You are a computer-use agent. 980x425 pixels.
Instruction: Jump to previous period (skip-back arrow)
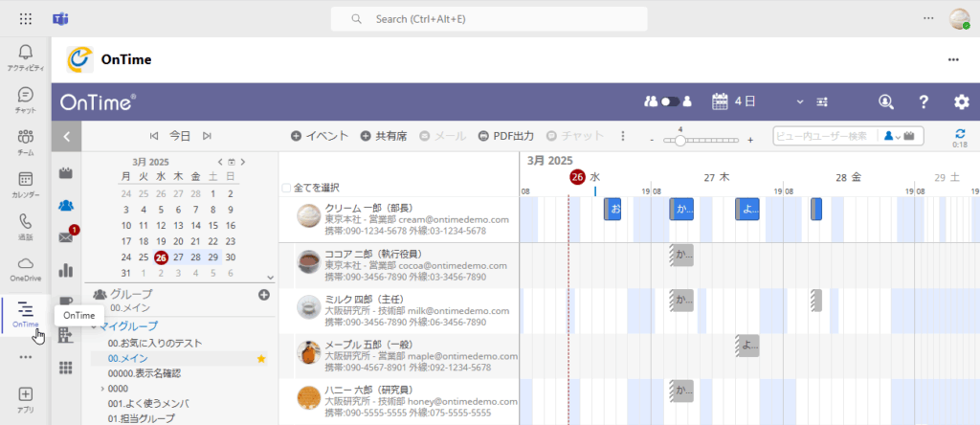[x=154, y=136]
